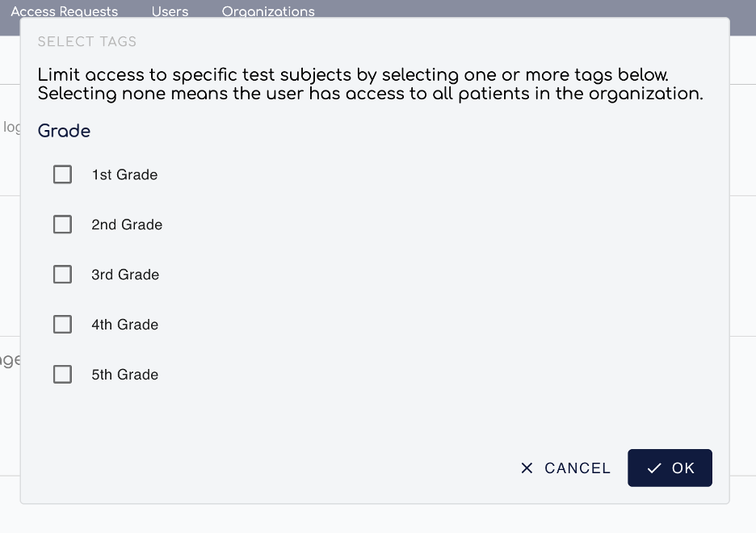Switch to the Access Requests tab

tap(65, 11)
